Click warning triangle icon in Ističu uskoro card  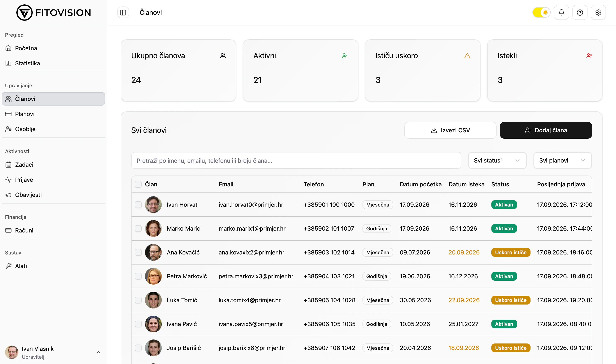(467, 56)
